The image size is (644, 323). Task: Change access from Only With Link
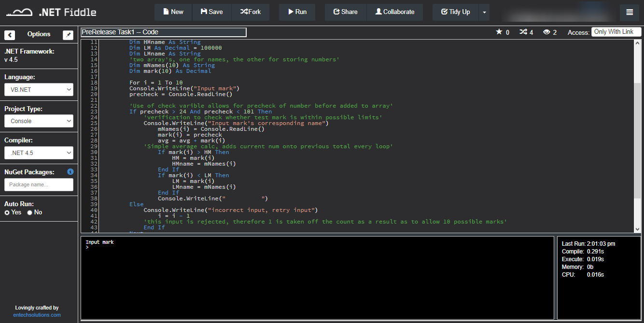click(x=616, y=31)
